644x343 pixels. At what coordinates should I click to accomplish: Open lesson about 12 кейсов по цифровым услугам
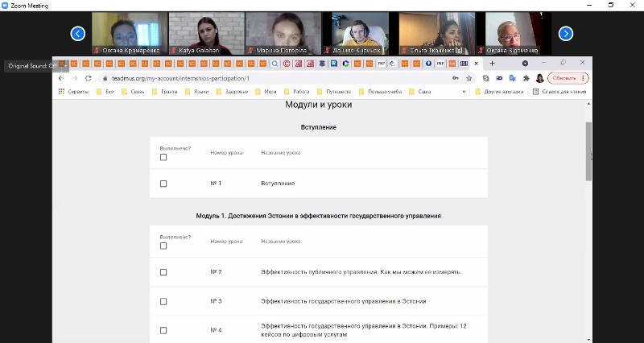[364, 330]
